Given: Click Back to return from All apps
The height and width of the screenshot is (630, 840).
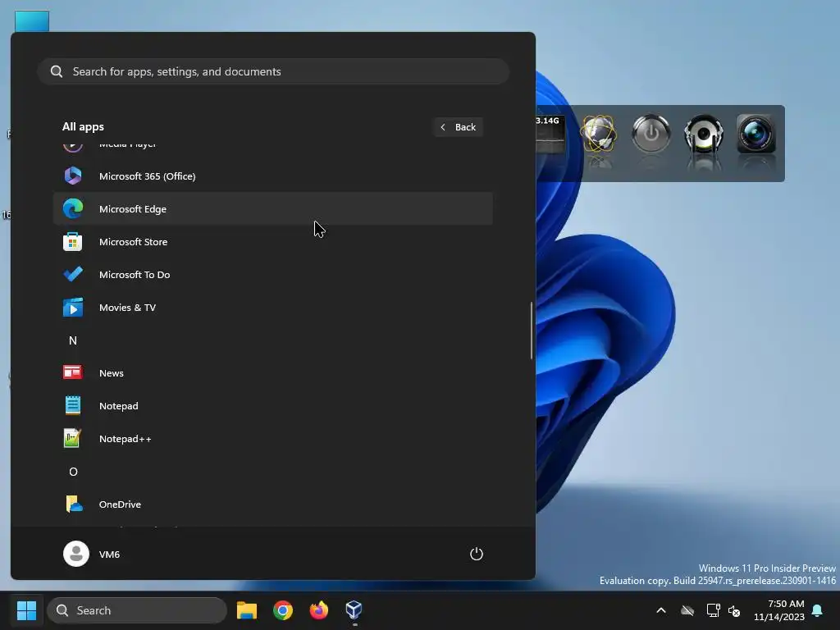Looking at the screenshot, I should pos(458,127).
